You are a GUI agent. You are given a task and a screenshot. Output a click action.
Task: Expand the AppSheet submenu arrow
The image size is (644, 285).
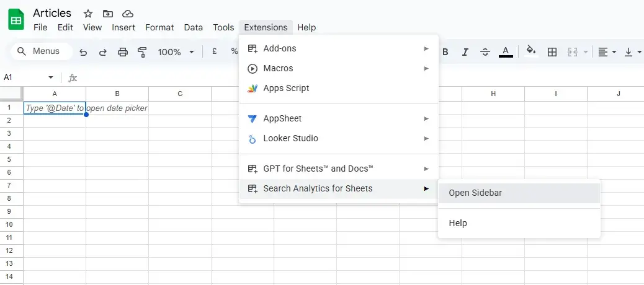(x=426, y=119)
